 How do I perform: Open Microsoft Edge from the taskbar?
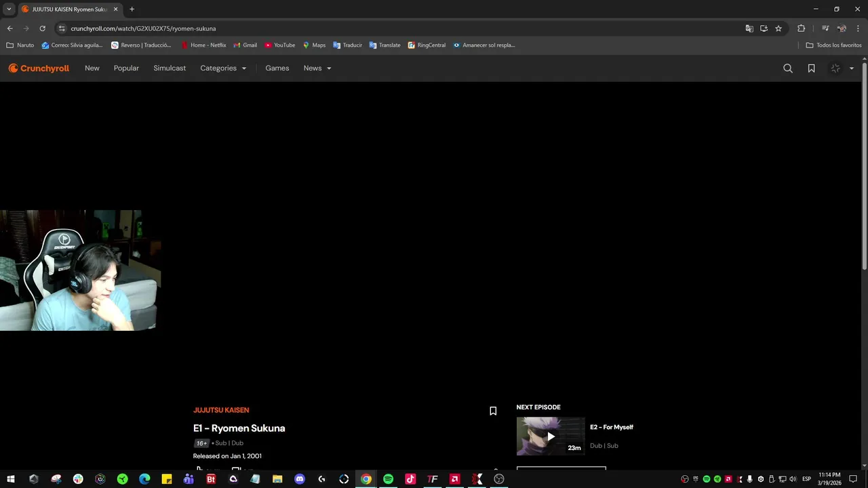pyautogui.click(x=144, y=479)
